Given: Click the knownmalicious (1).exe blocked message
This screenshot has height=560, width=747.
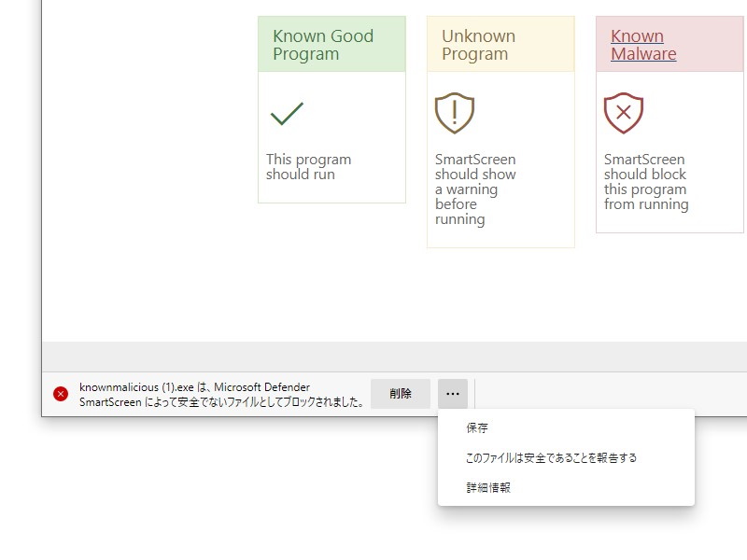Looking at the screenshot, I should [x=220, y=395].
